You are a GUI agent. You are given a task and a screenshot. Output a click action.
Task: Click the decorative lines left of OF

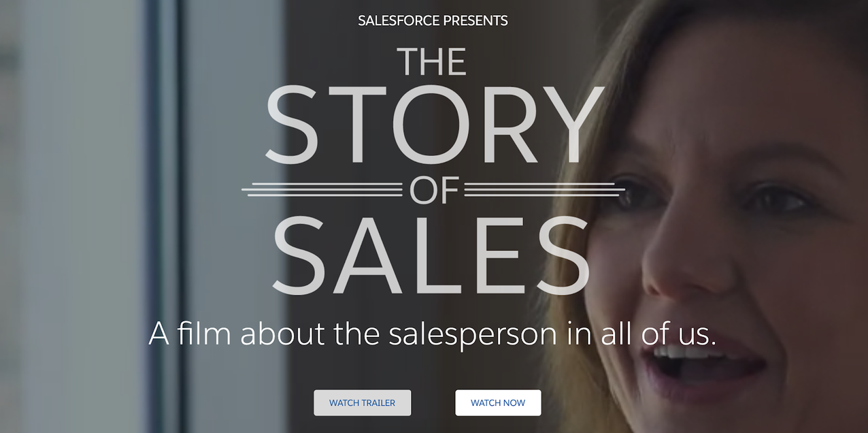(x=323, y=190)
